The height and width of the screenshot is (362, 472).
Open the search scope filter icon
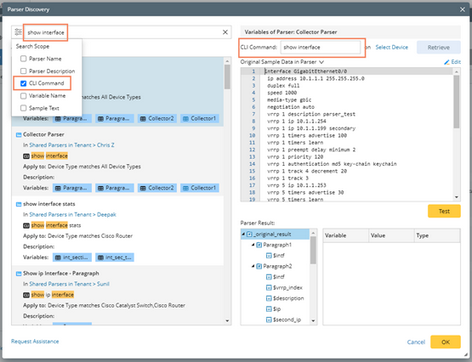coord(18,32)
